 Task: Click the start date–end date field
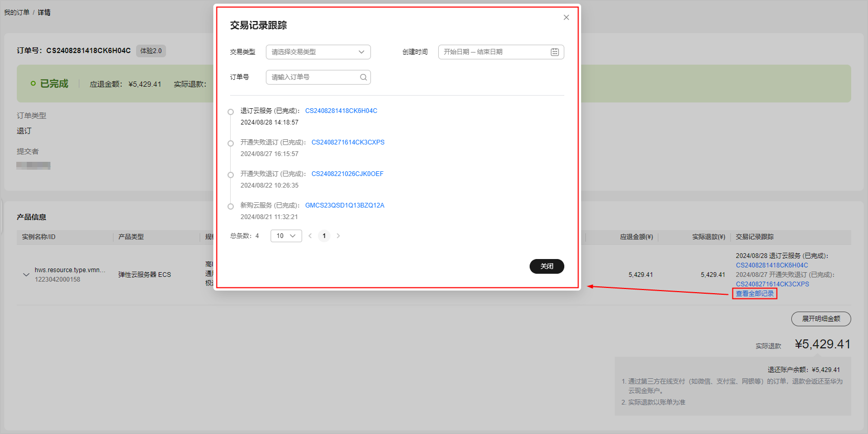pyautogui.click(x=493, y=52)
